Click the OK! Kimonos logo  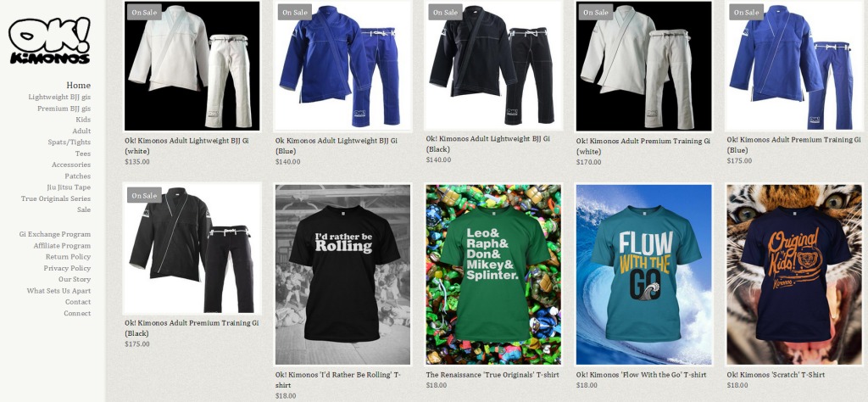(x=49, y=41)
